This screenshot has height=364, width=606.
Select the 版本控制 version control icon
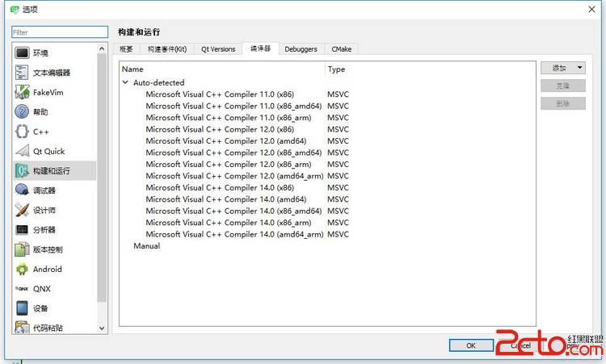[22, 249]
